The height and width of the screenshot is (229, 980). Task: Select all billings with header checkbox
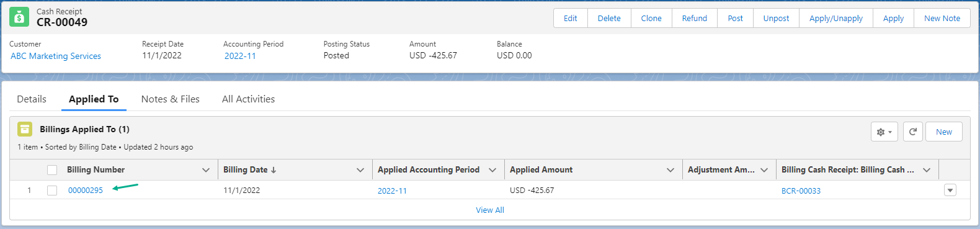(x=52, y=170)
